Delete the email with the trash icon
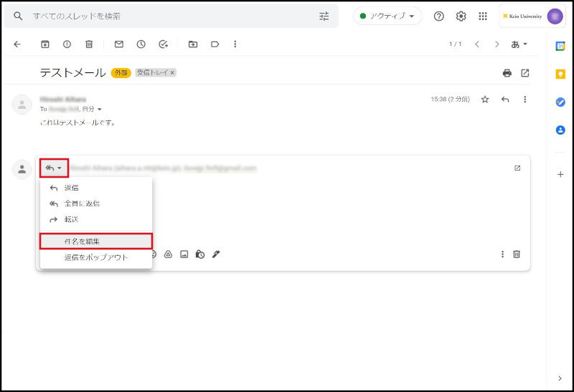This screenshot has width=574, height=392. click(89, 44)
